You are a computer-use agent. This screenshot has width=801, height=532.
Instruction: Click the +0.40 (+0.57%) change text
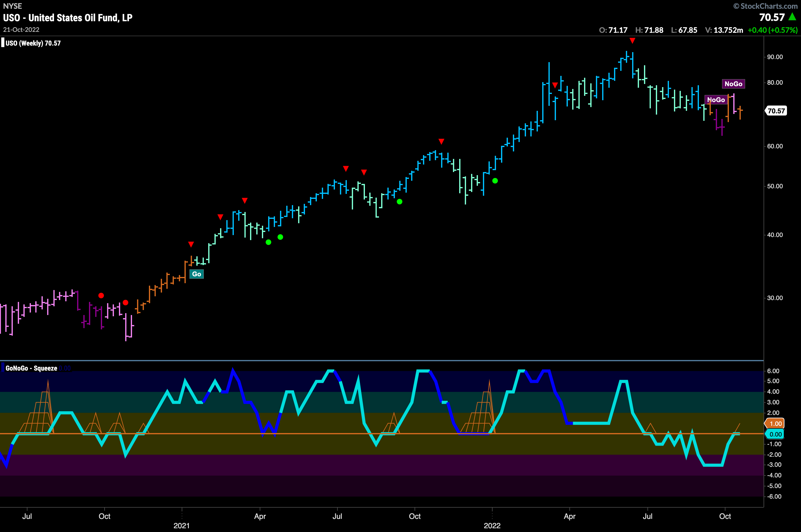coord(773,30)
